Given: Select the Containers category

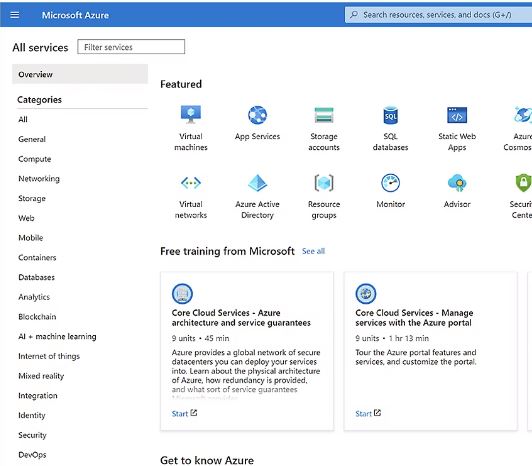Looking at the screenshot, I should pos(37,257).
